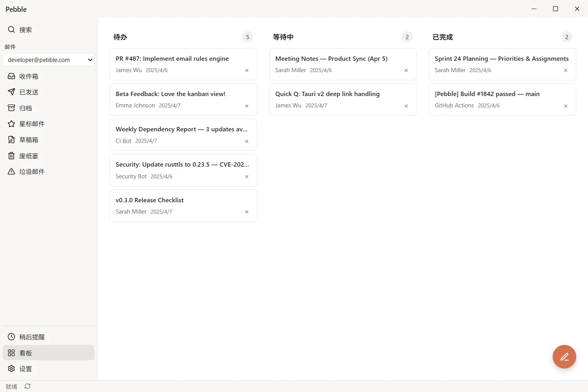Minimize the Pebble window
Viewport: 588px width, 392px height.
pyautogui.click(x=534, y=9)
